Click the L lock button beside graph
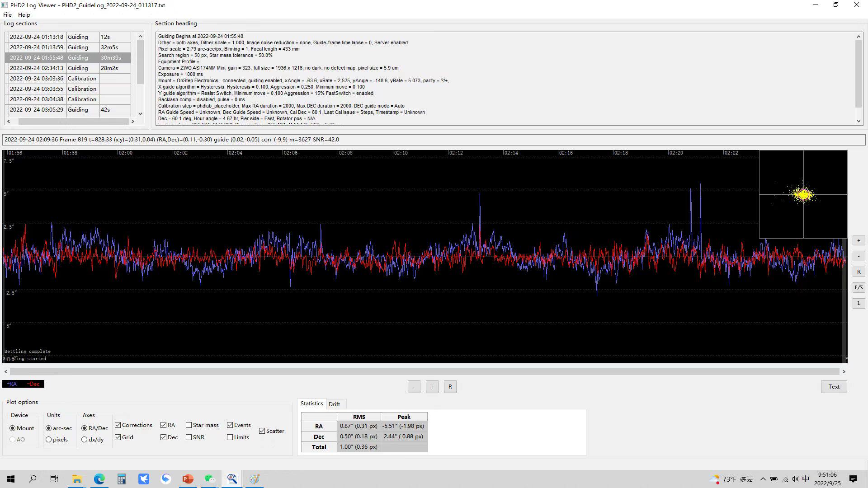This screenshot has height=488, width=868. click(x=859, y=303)
